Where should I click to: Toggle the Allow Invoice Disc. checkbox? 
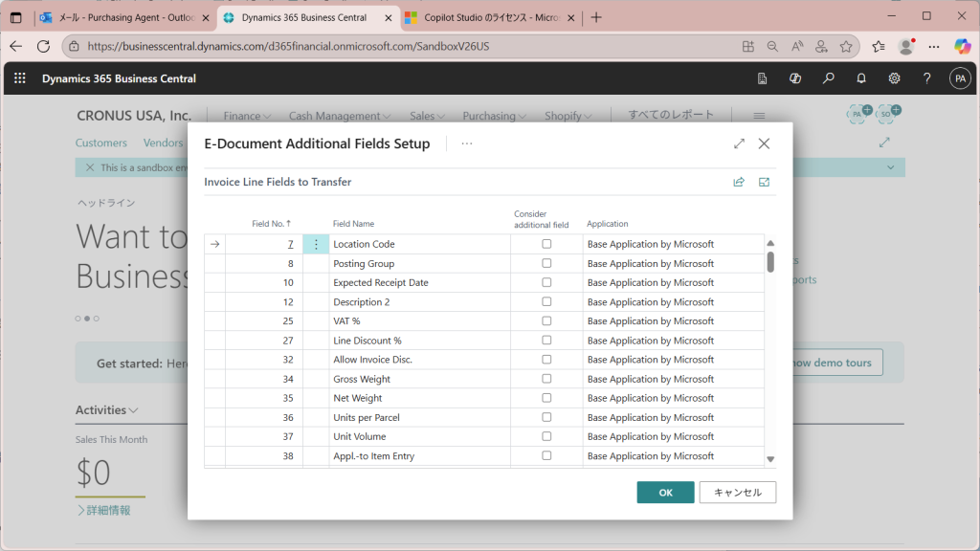546,360
